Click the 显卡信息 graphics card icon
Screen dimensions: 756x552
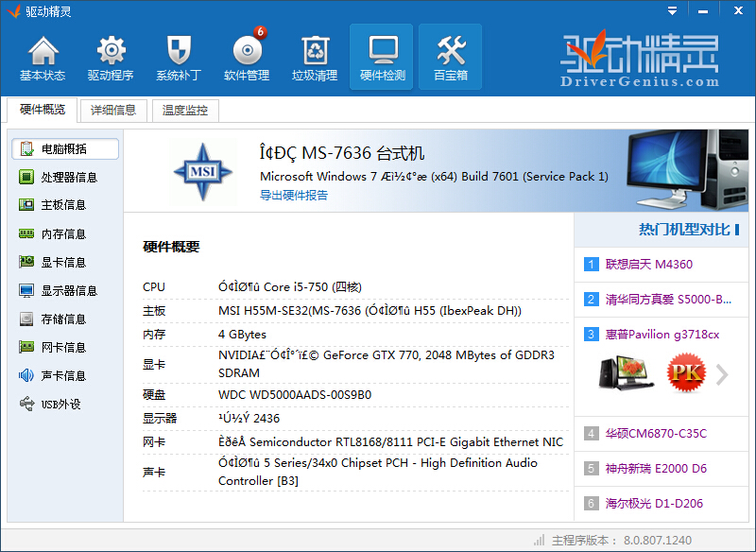tap(26, 262)
